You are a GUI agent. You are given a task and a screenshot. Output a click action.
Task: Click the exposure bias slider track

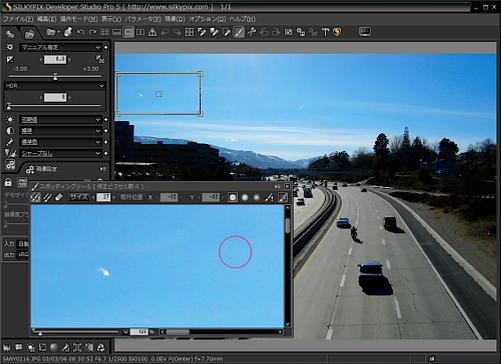[55, 76]
